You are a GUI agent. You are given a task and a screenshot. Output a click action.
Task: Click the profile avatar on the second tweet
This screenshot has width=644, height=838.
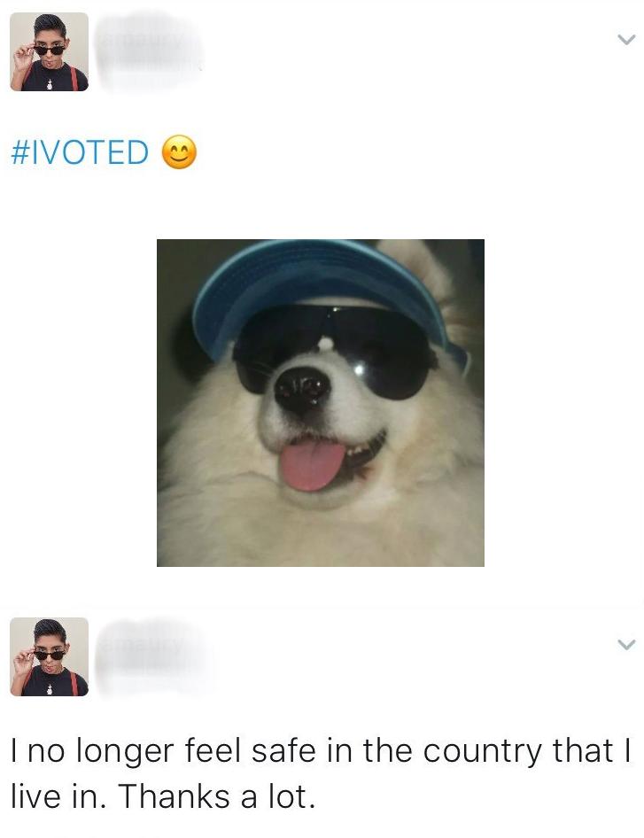point(50,656)
